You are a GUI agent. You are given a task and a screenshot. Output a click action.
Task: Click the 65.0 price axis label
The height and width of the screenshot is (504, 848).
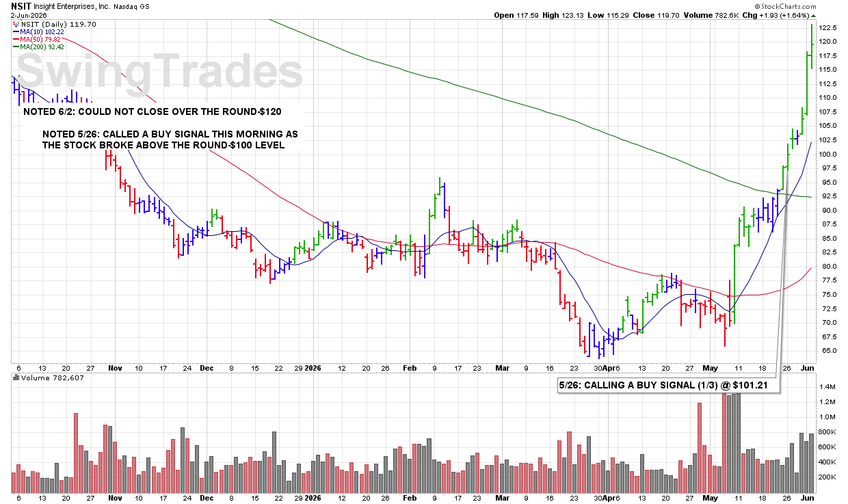[827, 350]
